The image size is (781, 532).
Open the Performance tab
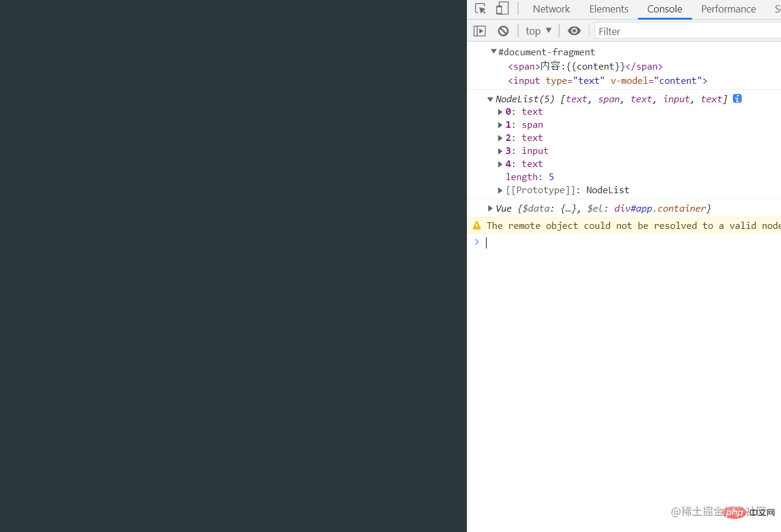[728, 9]
